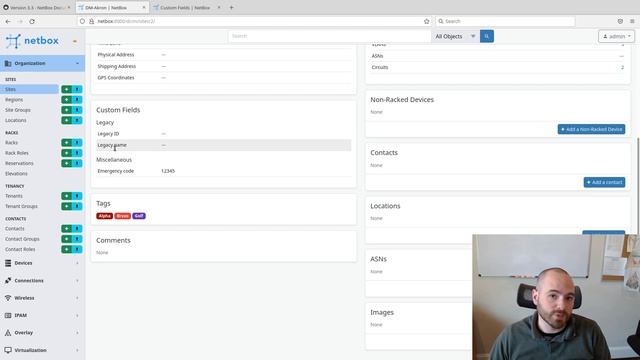Click the cyan import button next to Sites

[77, 89]
